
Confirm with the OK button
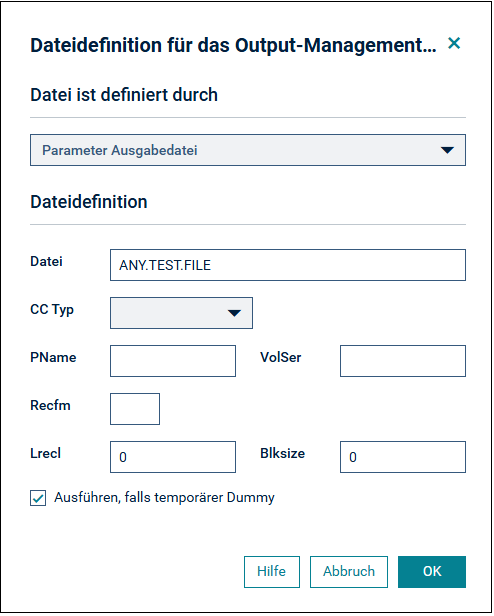(432, 572)
